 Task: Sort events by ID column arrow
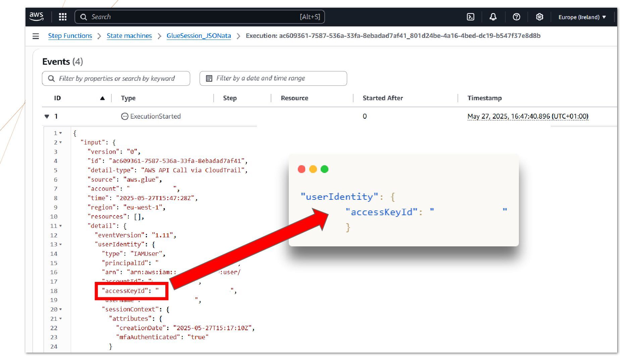click(x=102, y=98)
